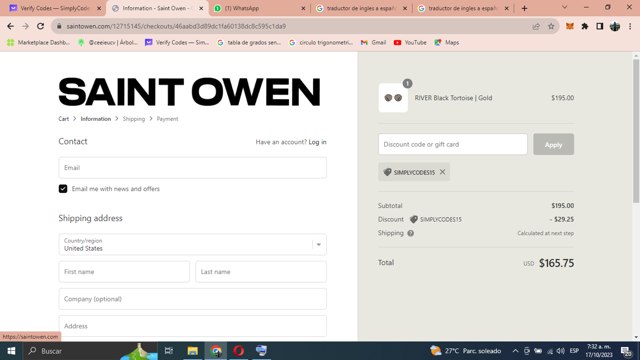Open the @ceeieucv Árbol bookmark

click(x=108, y=42)
